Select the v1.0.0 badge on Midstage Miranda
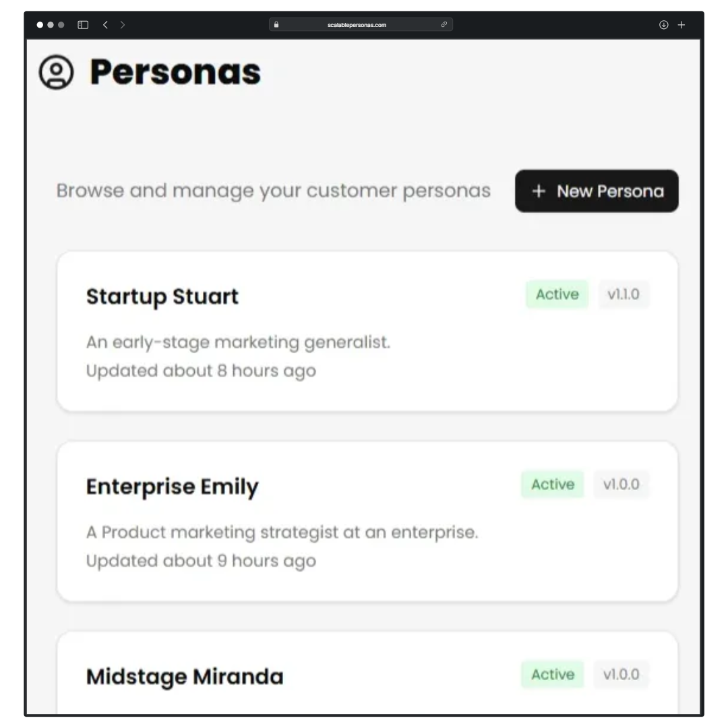Screen dimensions: 728x728 tap(621, 674)
